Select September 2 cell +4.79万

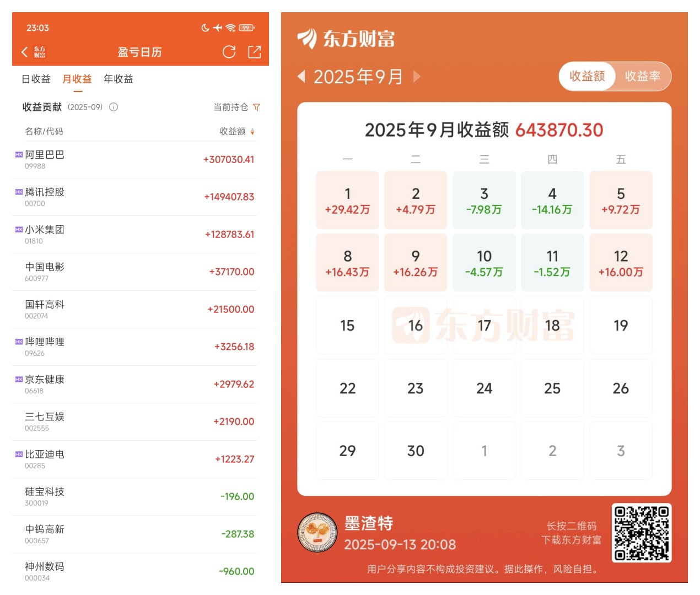point(416,200)
